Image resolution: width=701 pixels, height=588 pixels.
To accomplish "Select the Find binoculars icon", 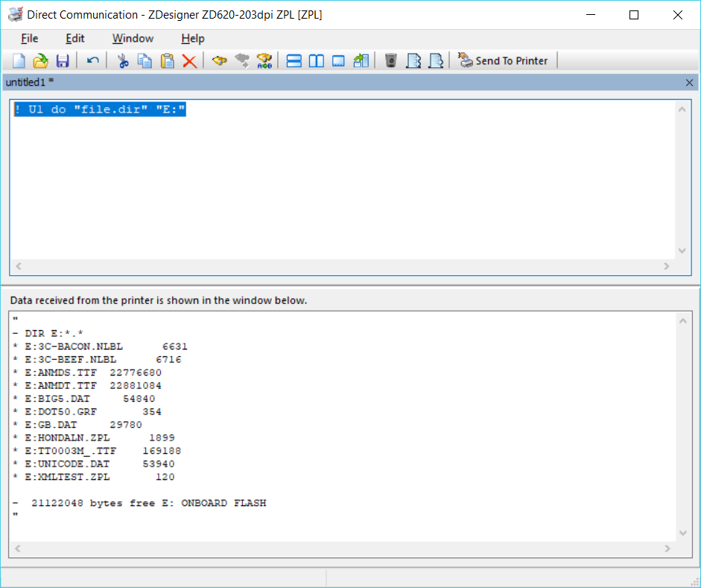I will click(x=219, y=60).
